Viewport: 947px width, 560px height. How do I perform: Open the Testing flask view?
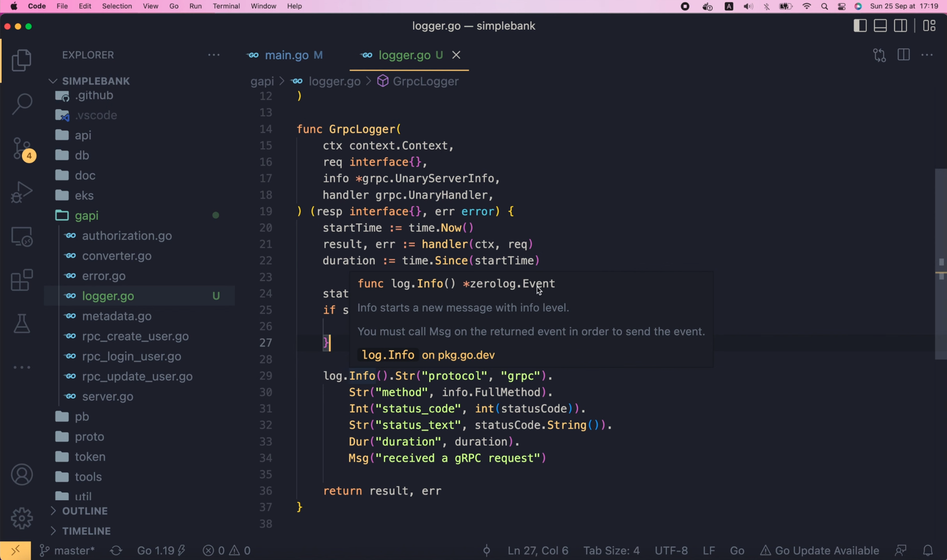[22, 324]
